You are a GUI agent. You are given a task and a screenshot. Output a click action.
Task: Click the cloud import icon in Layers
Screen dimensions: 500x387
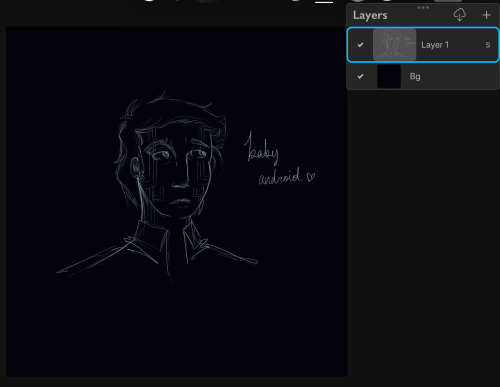tap(459, 15)
